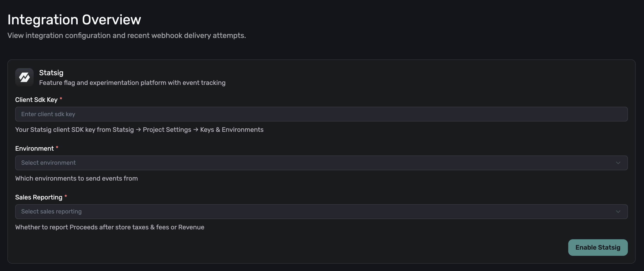The height and width of the screenshot is (271, 644).
Task: Click the Client Sdk Key label
Action: [36, 100]
